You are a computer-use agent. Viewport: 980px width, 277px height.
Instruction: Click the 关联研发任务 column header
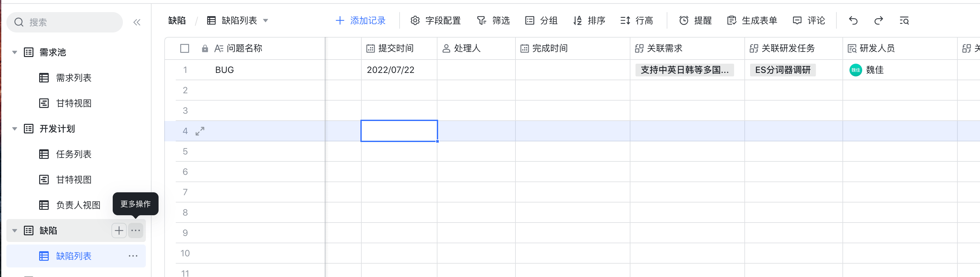click(794, 48)
